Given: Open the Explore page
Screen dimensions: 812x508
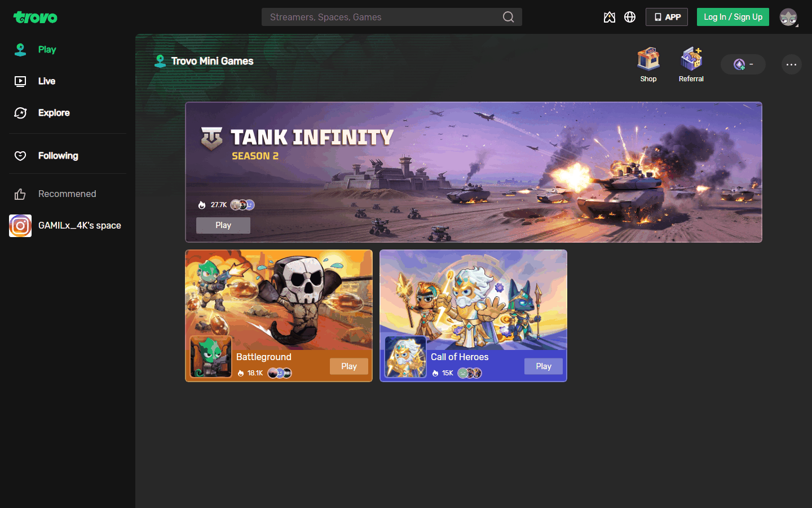Looking at the screenshot, I should [x=68, y=113].
